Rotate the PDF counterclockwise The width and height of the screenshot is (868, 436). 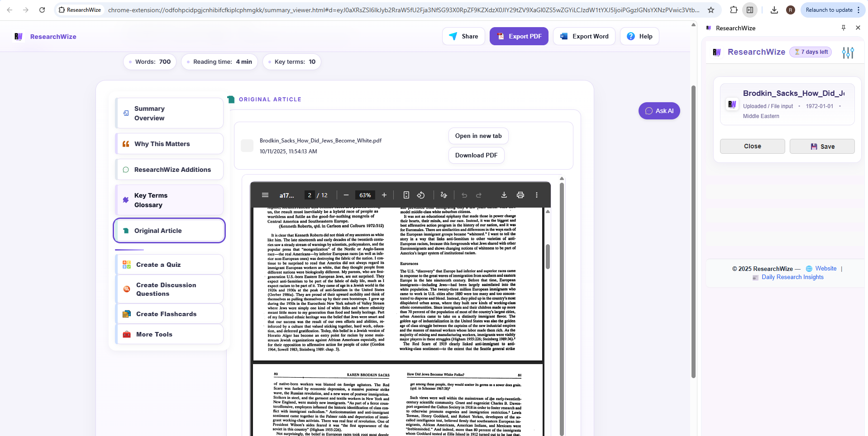click(421, 195)
